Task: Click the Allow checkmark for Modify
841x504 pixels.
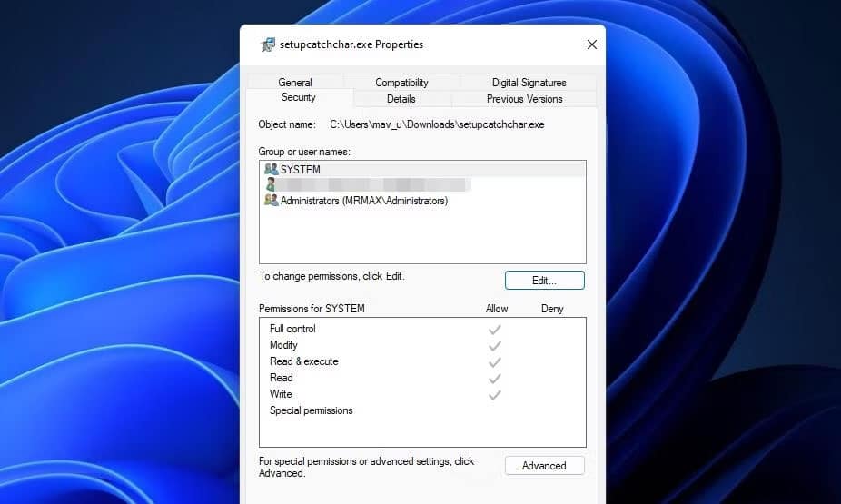Action: tap(494, 346)
